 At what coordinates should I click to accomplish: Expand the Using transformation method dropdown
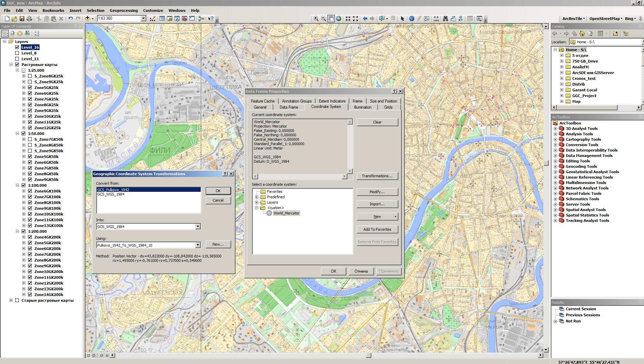[x=198, y=245]
